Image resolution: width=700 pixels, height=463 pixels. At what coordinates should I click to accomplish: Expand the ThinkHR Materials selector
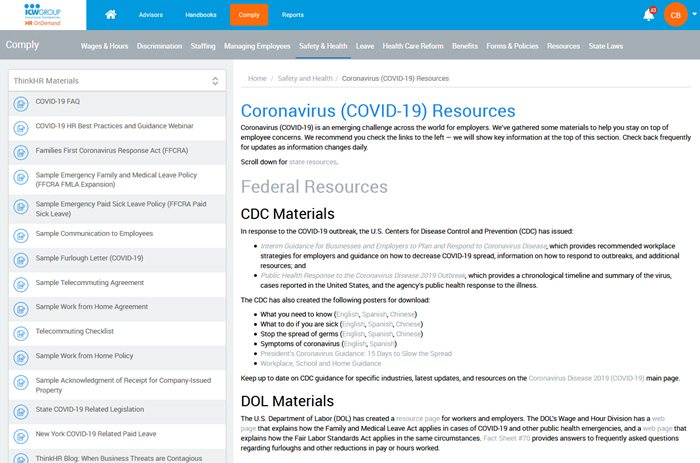coord(117,81)
